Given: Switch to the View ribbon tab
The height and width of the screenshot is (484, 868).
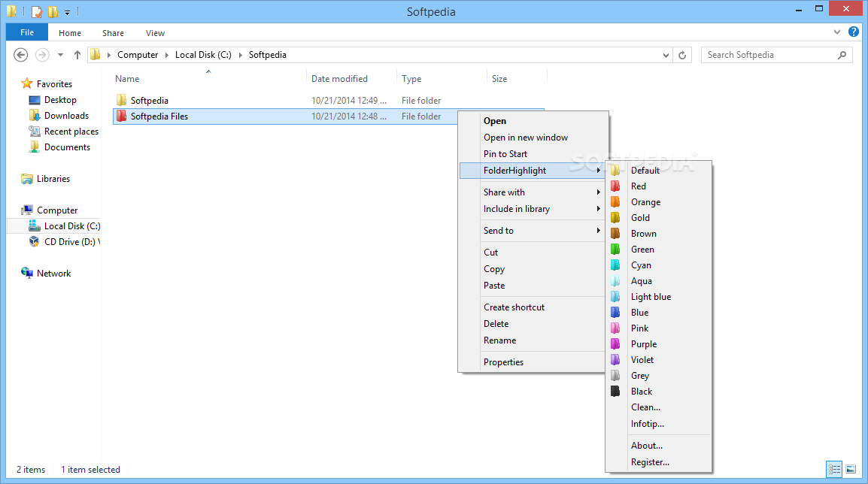Looking at the screenshot, I should [x=155, y=33].
